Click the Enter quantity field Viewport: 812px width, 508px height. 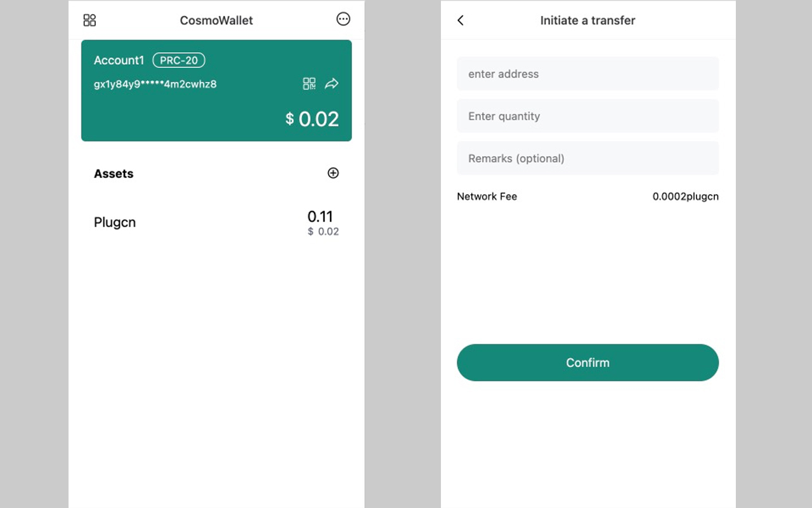pos(587,116)
